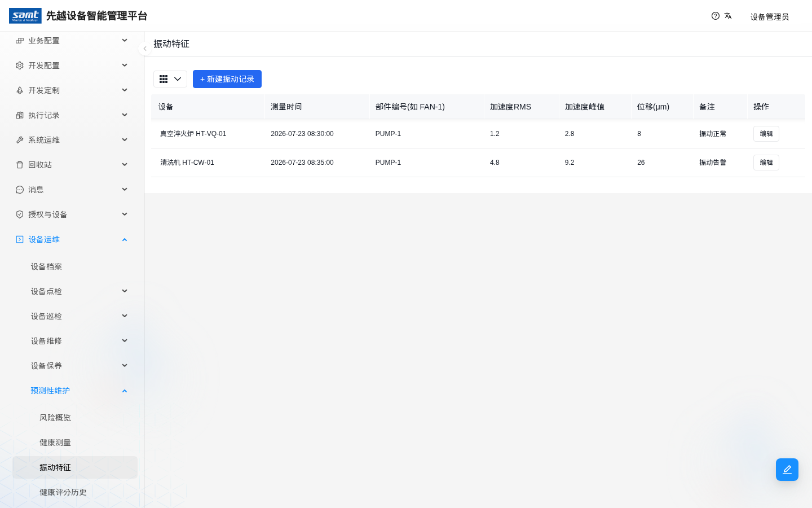812x508 pixels.
Task: Open the grid view switcher icon
Action: coord(164,79)
